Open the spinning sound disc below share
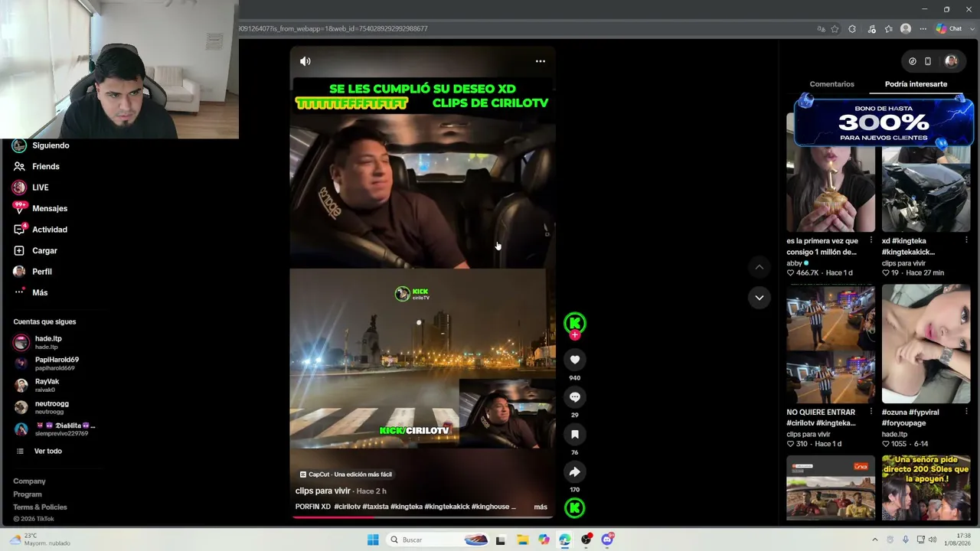980x551 pixels. [575, 507]
